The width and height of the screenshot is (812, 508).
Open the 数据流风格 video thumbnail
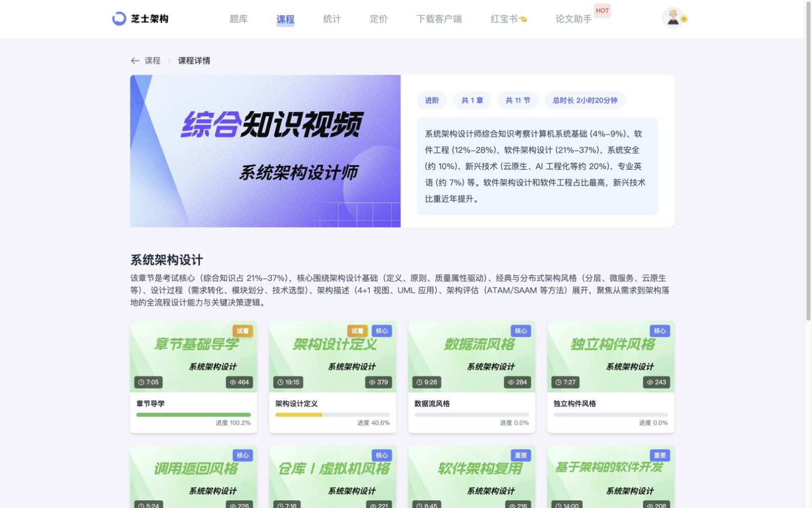[471, 357]
